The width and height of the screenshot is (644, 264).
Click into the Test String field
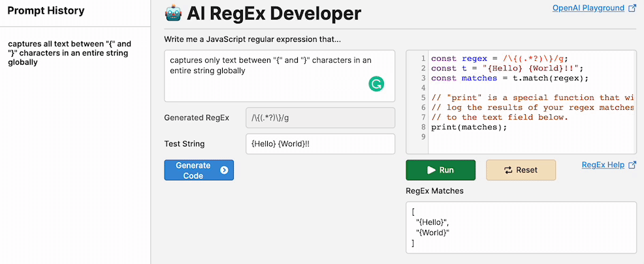point(320,144)
